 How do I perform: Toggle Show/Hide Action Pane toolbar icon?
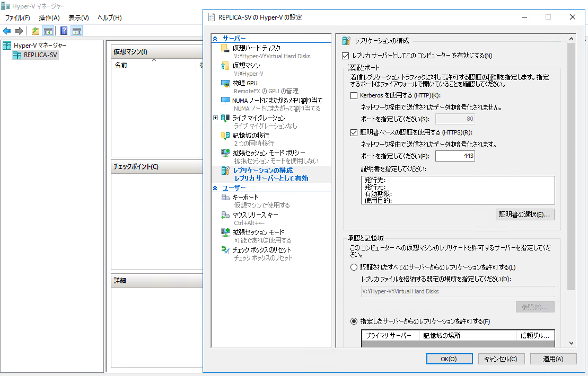pyautogui.click(x=77, y=31)
